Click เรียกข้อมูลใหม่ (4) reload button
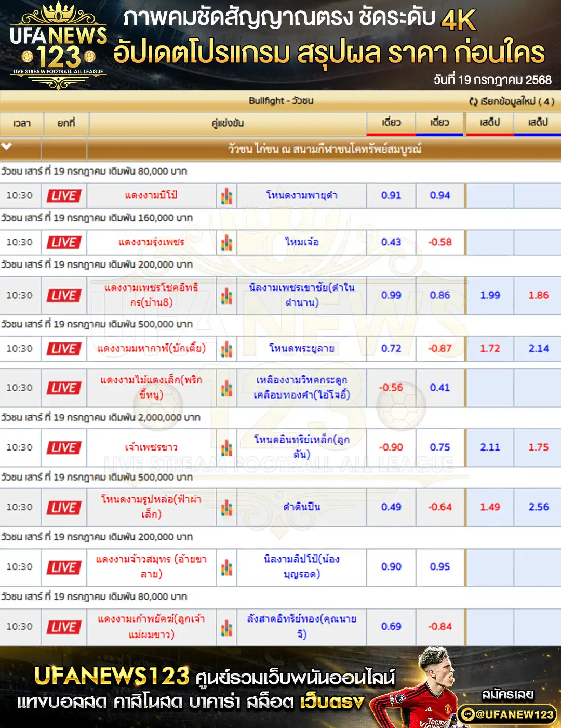 coord(512,101)
